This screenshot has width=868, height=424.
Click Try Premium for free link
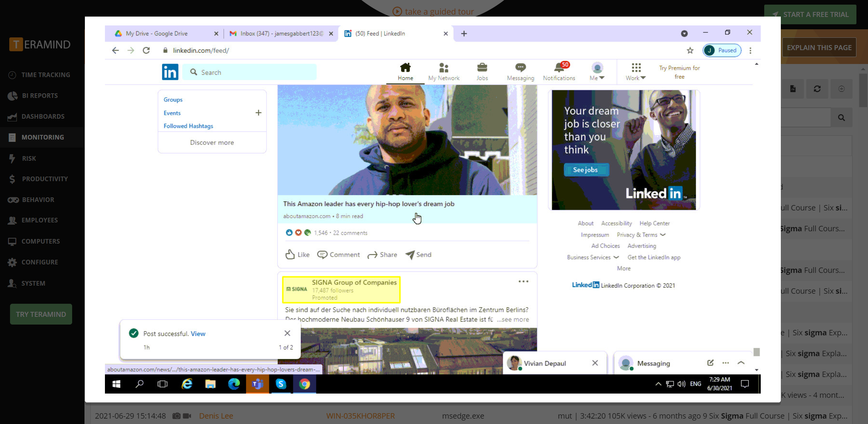click(x=679, y=72)
